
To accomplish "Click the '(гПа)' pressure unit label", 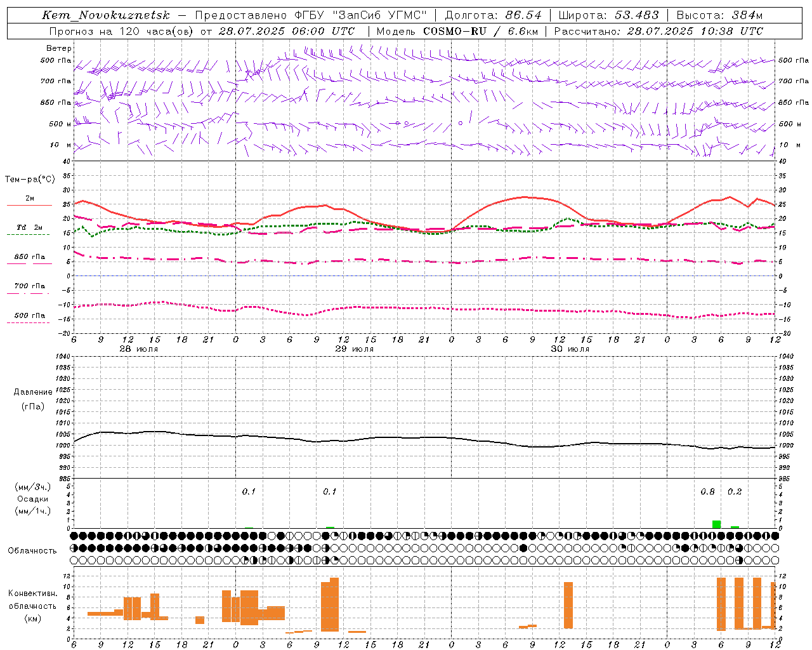I will point(33,407).
